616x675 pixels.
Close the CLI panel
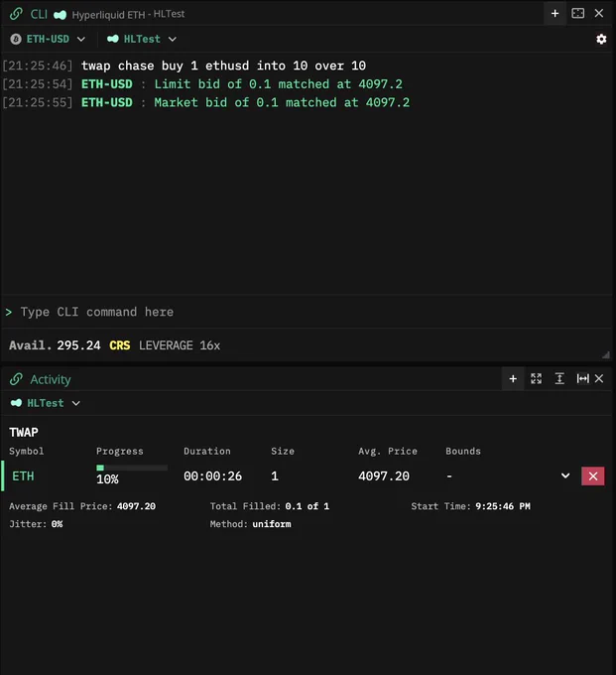pyautogui.click(x=599, y=13)
